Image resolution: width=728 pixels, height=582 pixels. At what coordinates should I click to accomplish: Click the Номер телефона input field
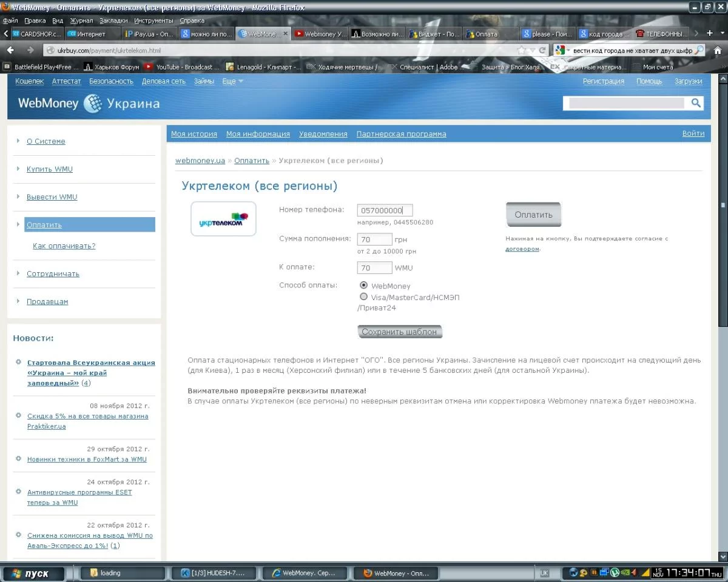[385, 210]
